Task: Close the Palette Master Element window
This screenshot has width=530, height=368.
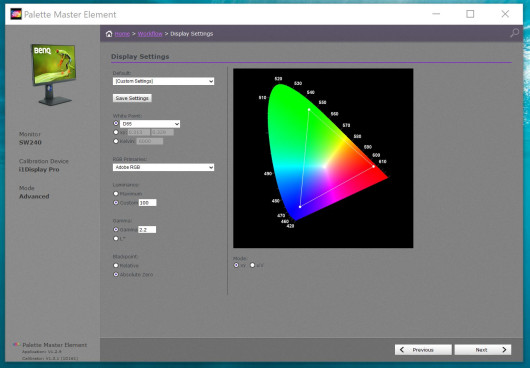Action: tap(505, 14)
